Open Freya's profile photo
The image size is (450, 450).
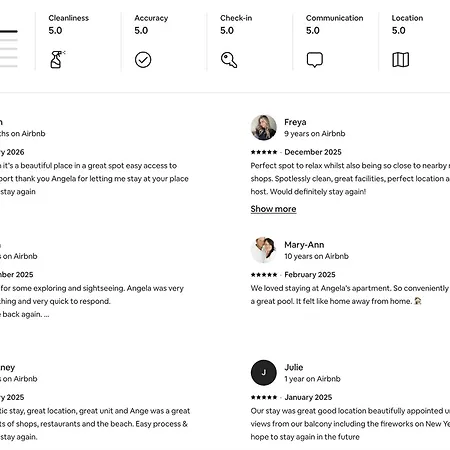[264, 128]
